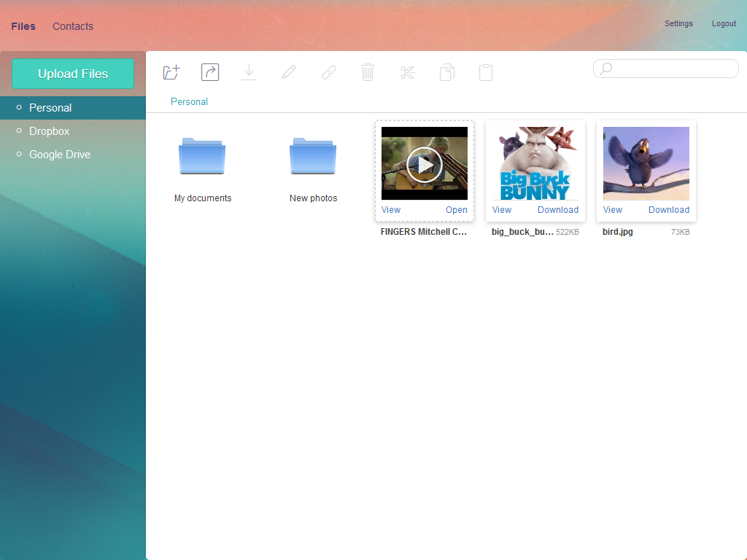The width and height of the screenshot is (747, 560).
Task: Click Download under bird.jpg
Action: (x=669, y=209)
